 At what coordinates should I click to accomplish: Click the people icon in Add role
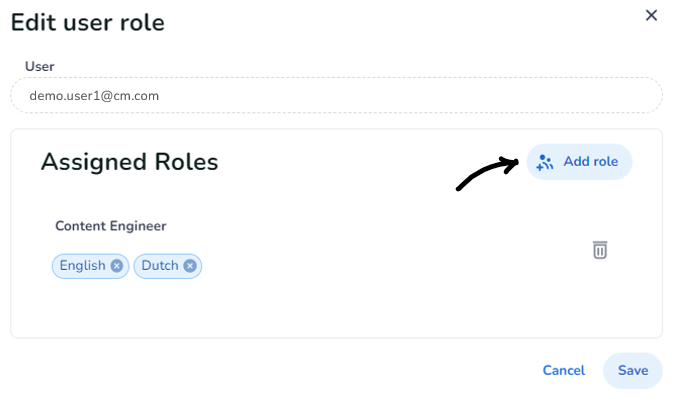tap(545, 162)
